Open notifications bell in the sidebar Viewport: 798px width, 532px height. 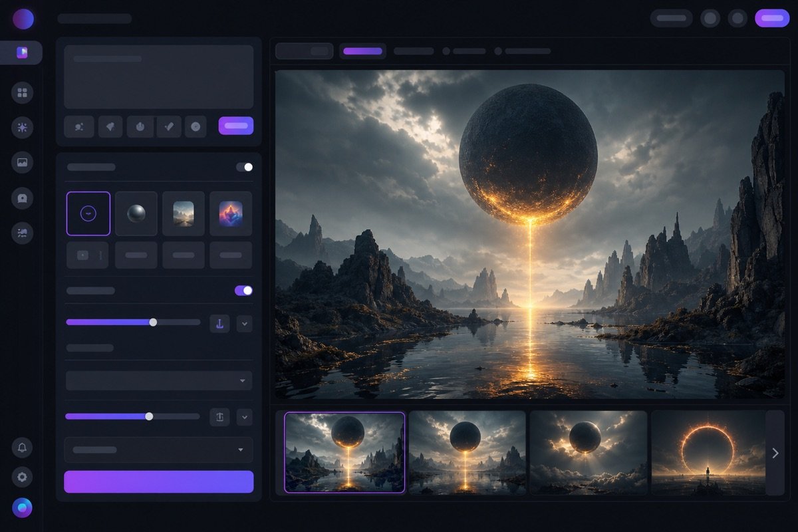coord(22,448)
